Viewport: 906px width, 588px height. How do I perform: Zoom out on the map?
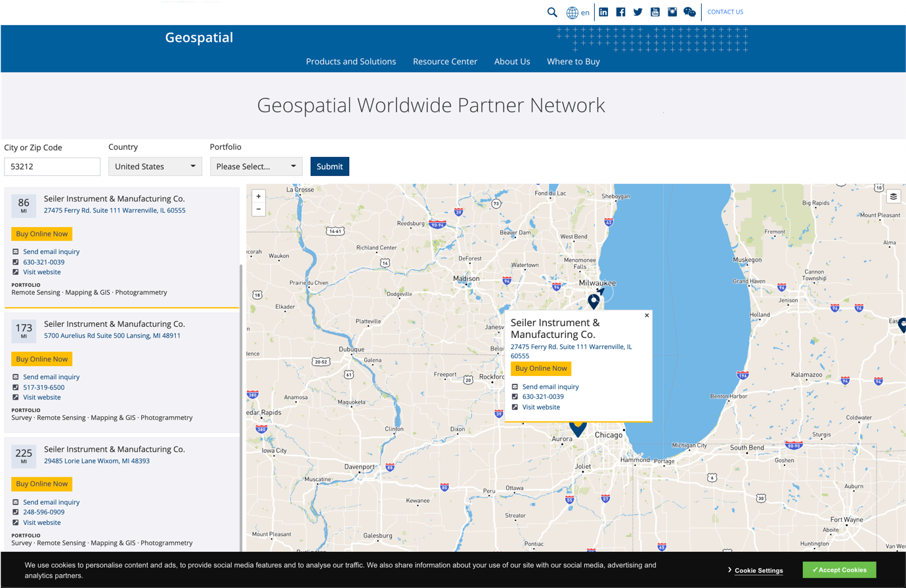pyautogui.click(x=259, y=209)
